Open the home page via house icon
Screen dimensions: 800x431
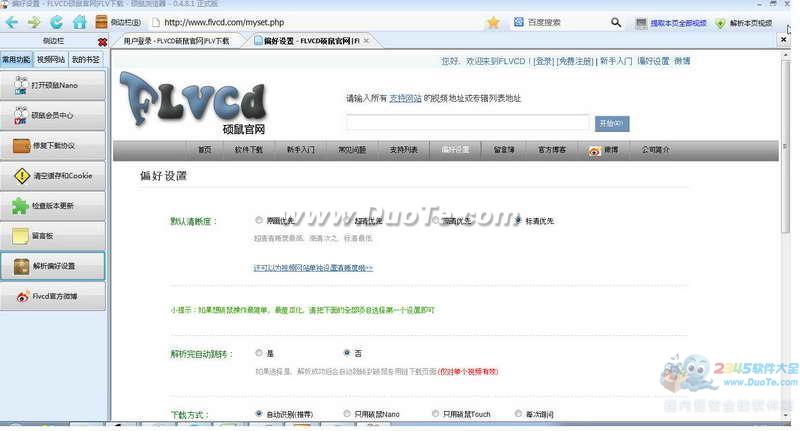click(79, 22)
